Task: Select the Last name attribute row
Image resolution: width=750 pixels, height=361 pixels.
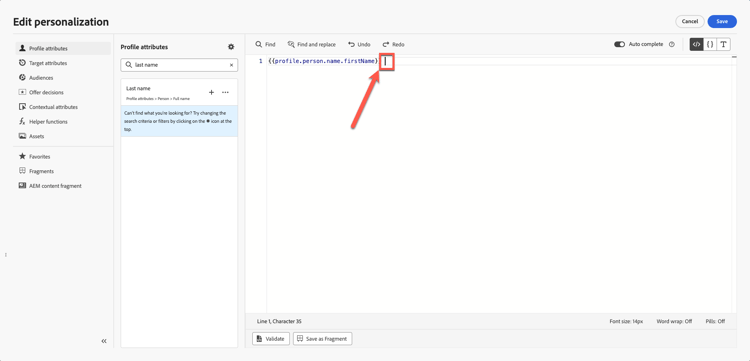Action: tap(179, 93)
